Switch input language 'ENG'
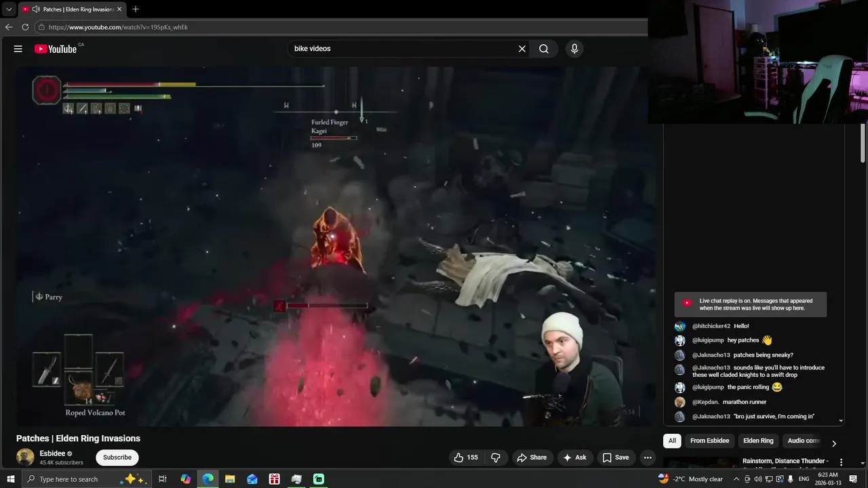868x488 pixels. click(804, 479)
